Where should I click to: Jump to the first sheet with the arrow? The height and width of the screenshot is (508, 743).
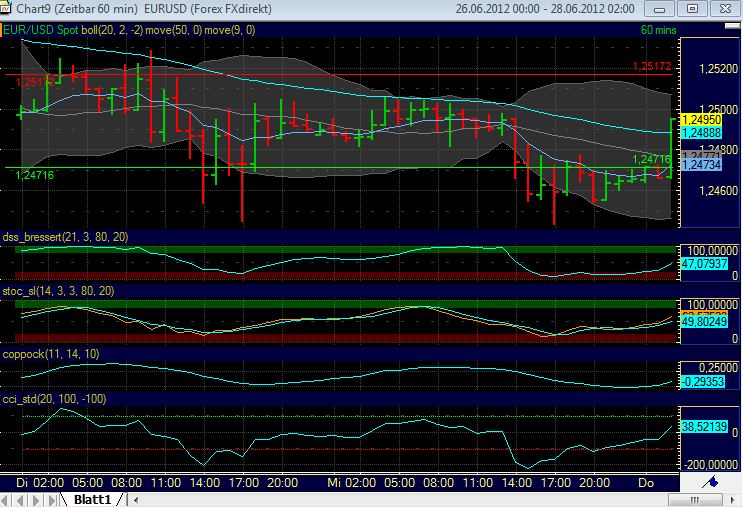[6, 500]
